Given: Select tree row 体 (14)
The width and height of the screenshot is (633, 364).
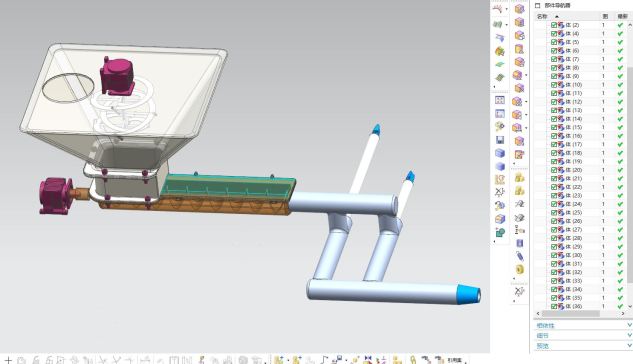Looking at the screenshot, I should 581,119.
